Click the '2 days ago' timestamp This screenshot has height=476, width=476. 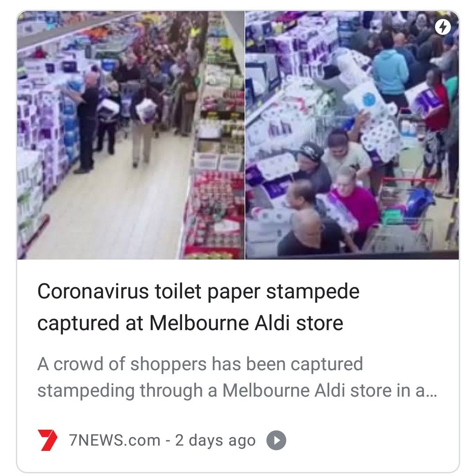tap(215, 440)
